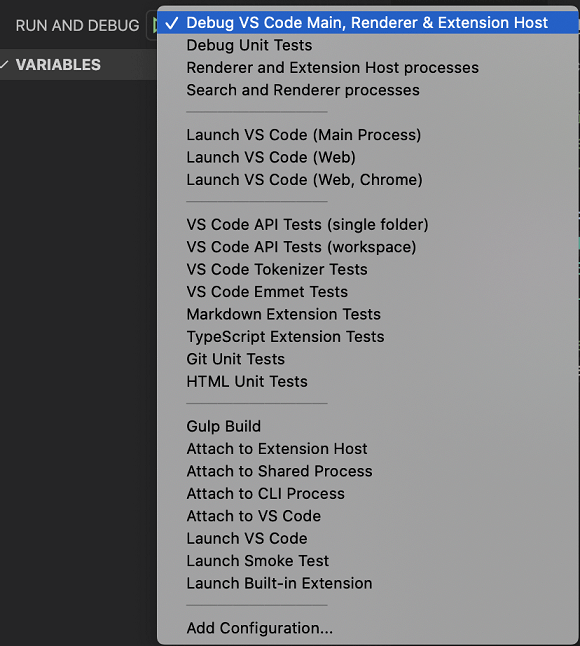Image resolution: width=580 pixels, height=646 pixels.
Task: Choose Debug Unit Tests configuration
Action: pos(368,45)
